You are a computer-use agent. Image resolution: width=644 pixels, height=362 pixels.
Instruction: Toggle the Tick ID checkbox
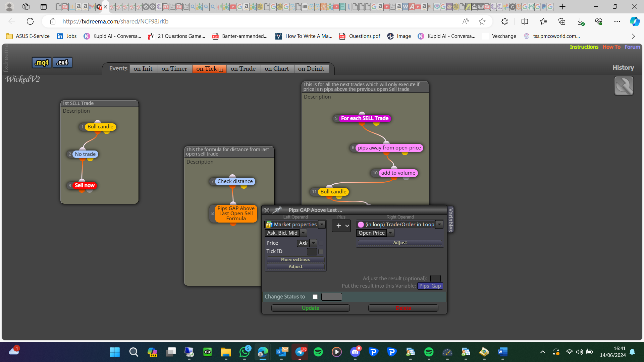tap(321, 251)
